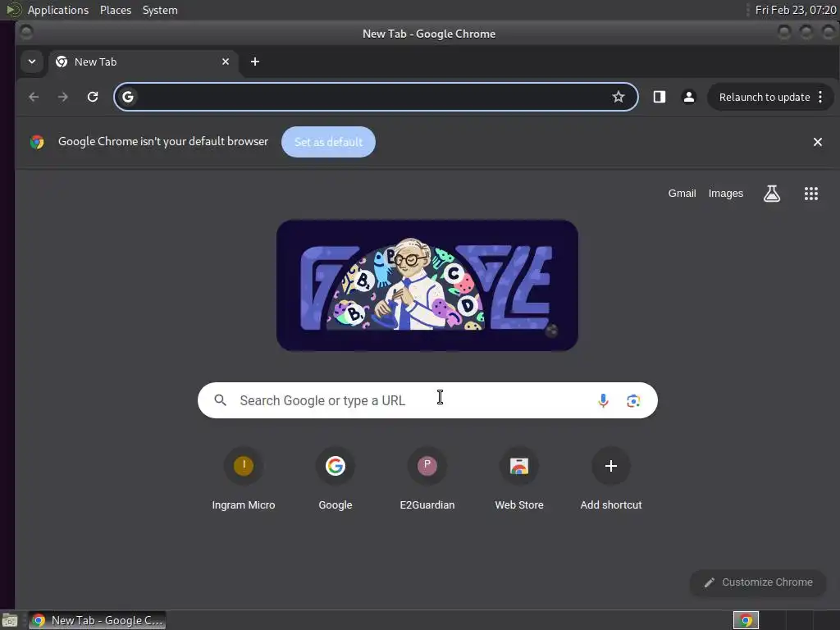Image resolution: width=840 pixels, height=630 pixels.
Task: Click the MATE logo icon in top panel
Action: [x=13, y=10]
